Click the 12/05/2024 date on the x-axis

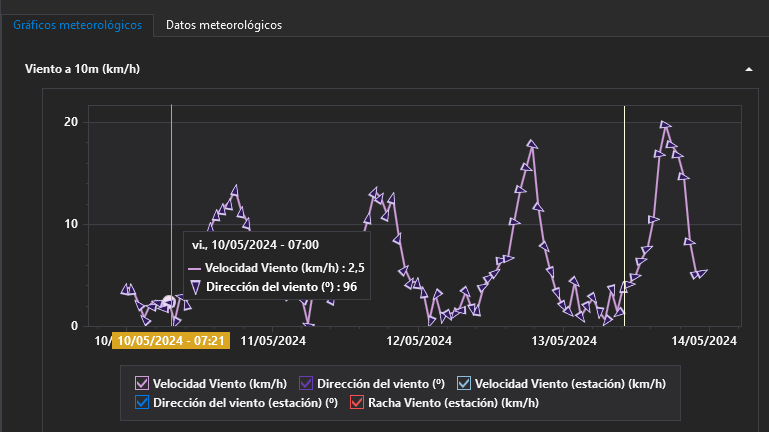click(417, 341)
